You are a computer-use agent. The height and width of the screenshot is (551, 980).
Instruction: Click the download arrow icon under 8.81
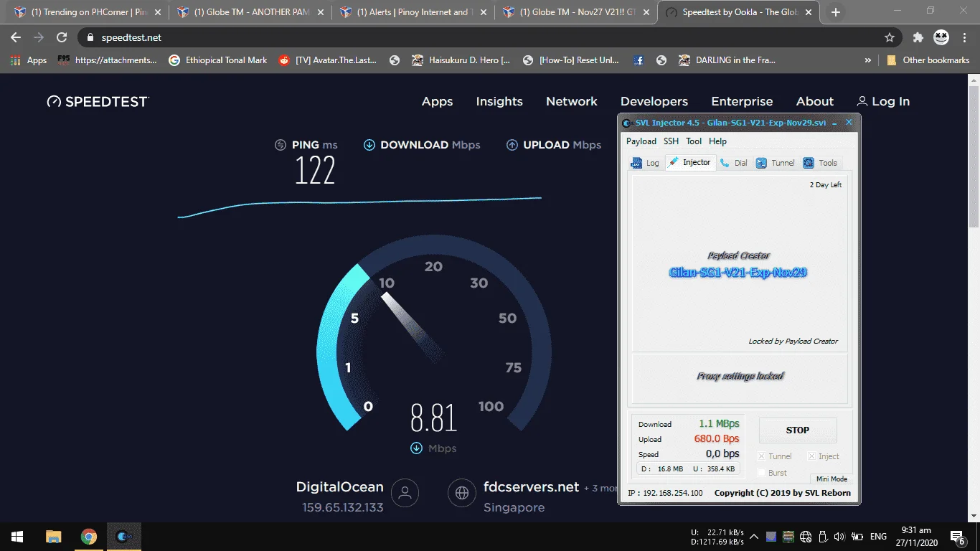(x=416, y=448)
